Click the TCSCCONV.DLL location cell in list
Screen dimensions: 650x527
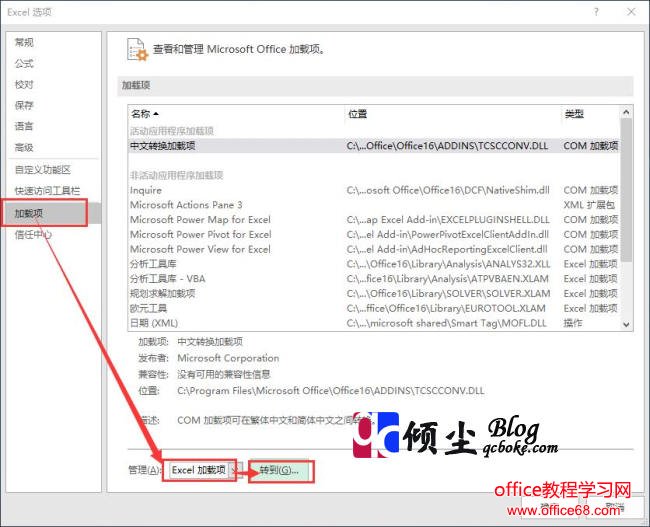coord(447,146)
